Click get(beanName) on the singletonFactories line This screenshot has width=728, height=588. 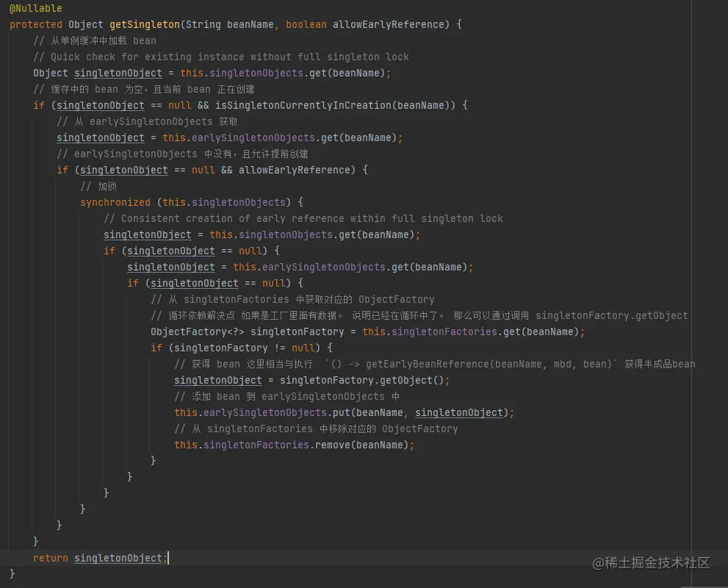(541, 331)
